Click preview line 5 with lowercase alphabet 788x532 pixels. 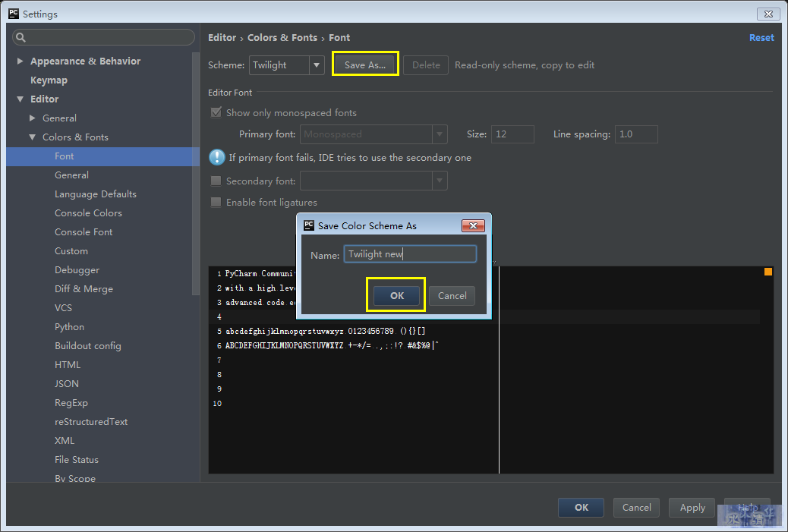[x=325, y=331]
